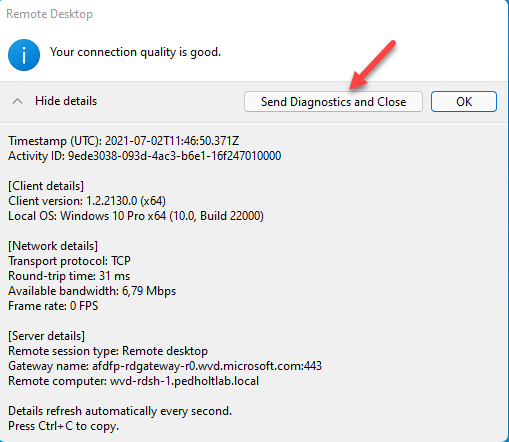Select the Client details section header
The image size is (509, 442).
pyautogui.click(x=46, y=186)
